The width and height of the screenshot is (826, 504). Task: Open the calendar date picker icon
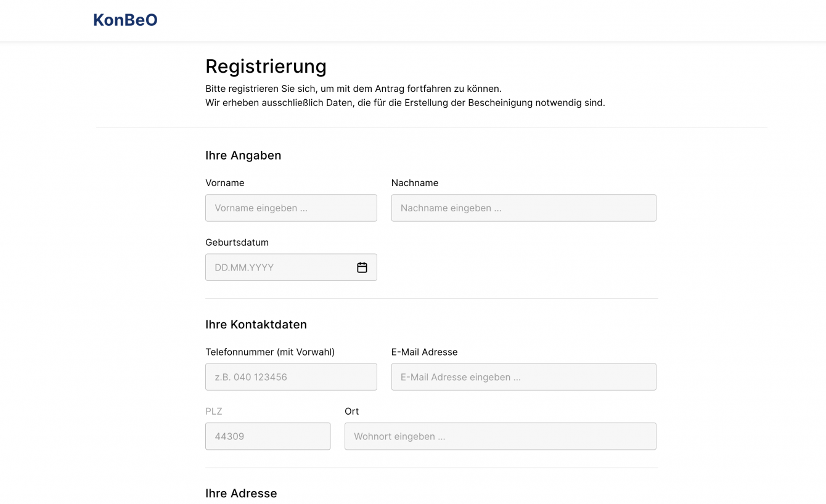(x=362, y=267)
